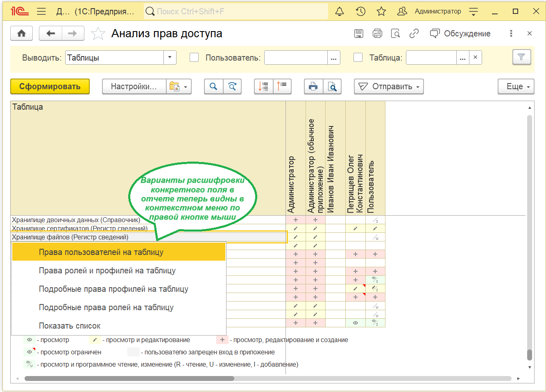
Task: Toggle the Таблица filter checkbox
Action: 358,58
